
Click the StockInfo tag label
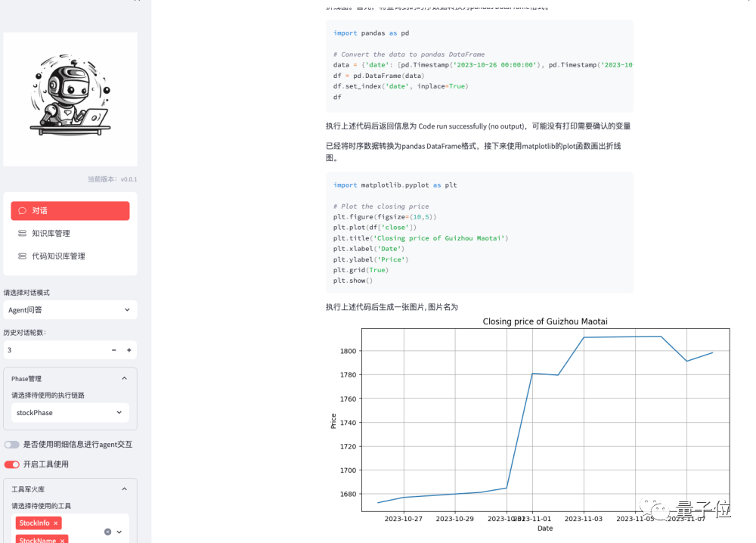point(35,523)
